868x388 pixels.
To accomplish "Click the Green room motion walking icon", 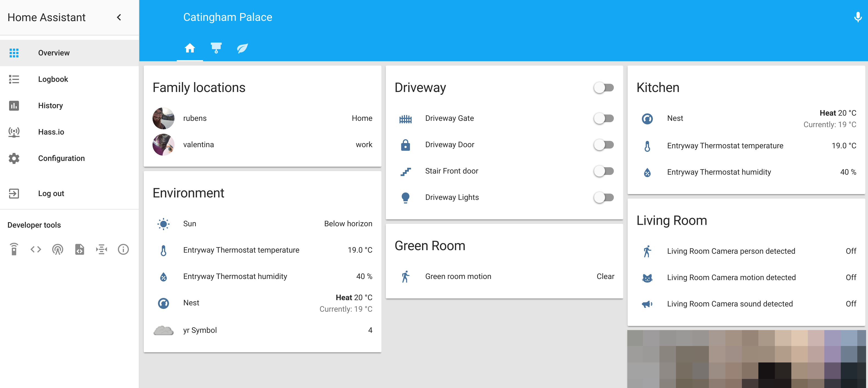I will tap(405, 277).
